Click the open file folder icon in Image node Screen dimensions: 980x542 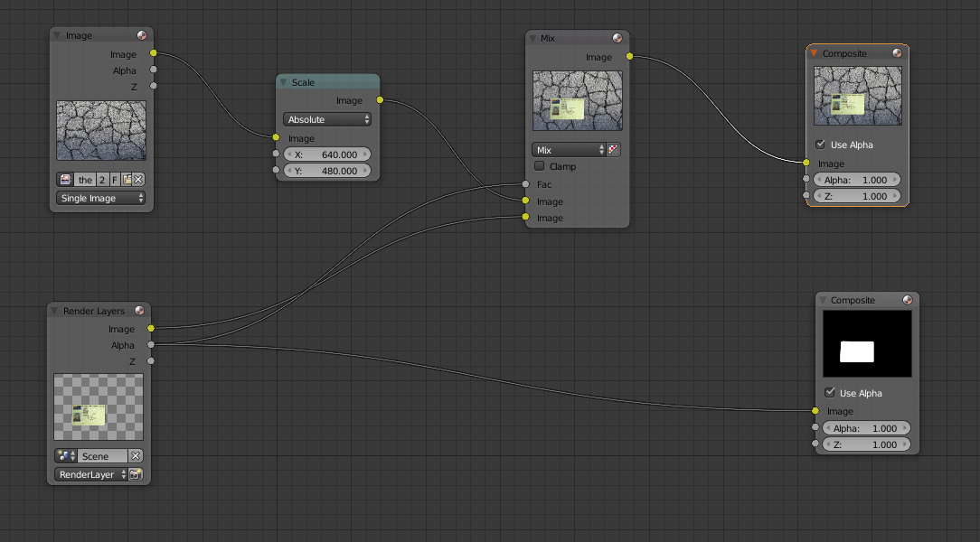pos(127,180)
